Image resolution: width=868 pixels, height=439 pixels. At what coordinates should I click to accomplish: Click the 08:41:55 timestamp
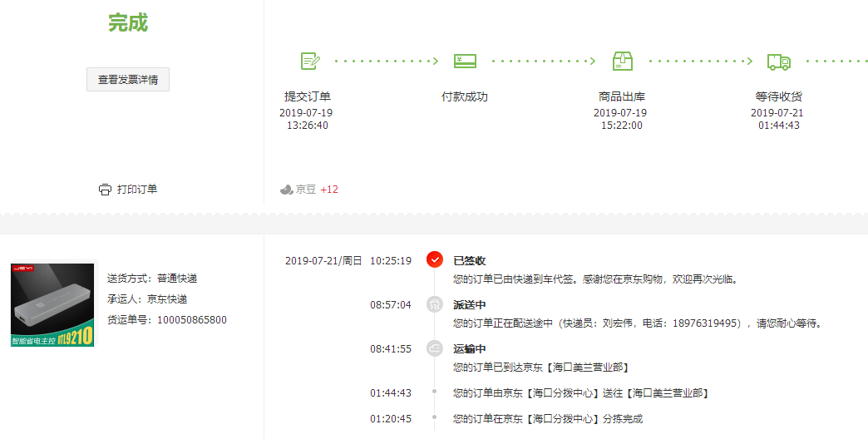click(391, 349)
